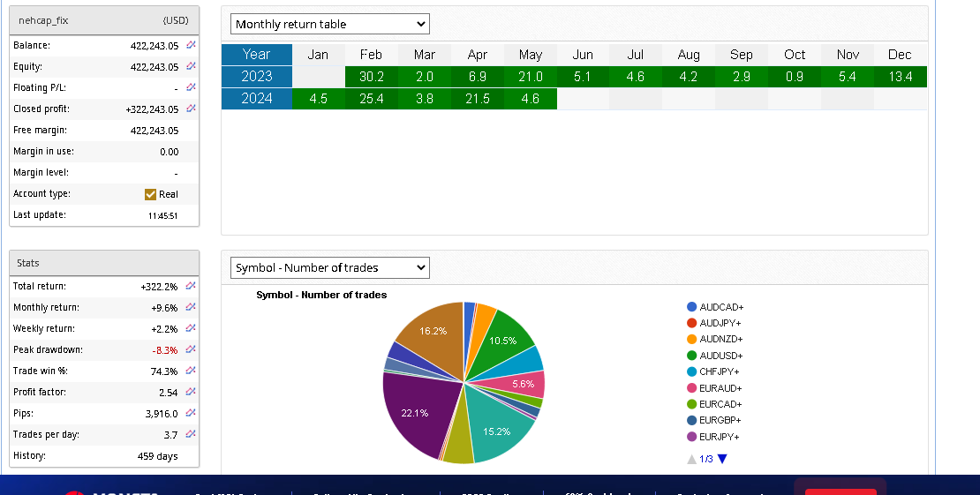The height and width of the screenshot is (495, 980).
Task: Click the Profit factor chart icon
Action: pos(192,392)
